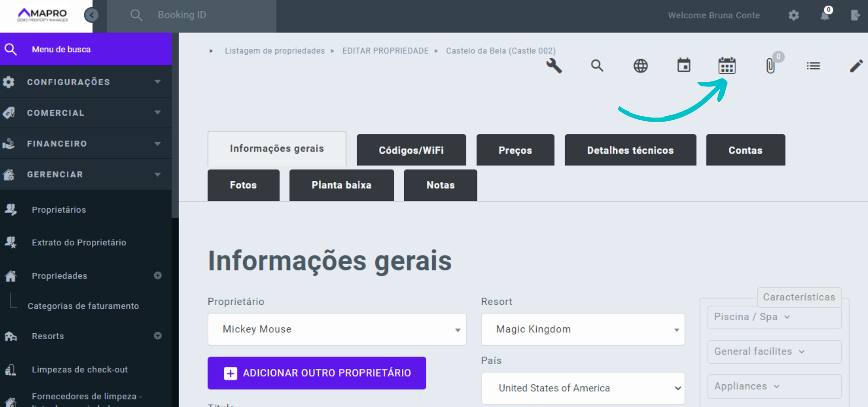Open the globe icon for the property

point(640,66)
